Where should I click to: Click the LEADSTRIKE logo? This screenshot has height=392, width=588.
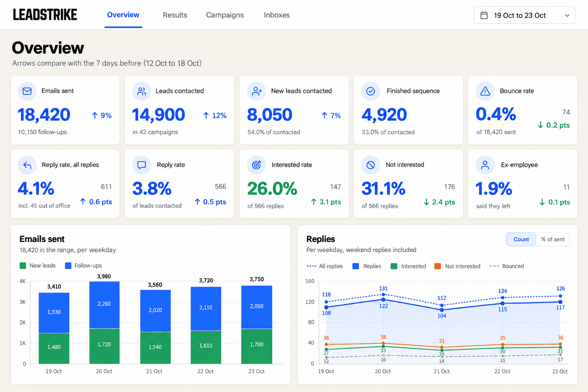[45, 15]
